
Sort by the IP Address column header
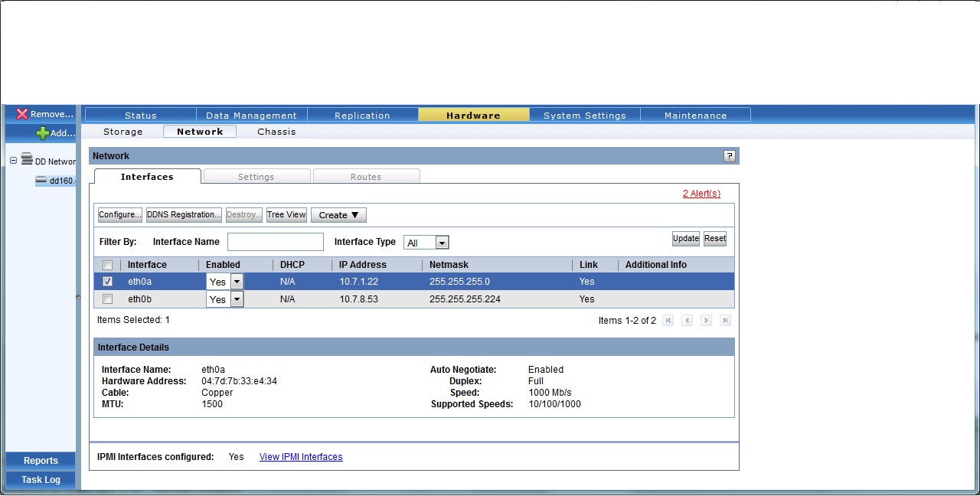[x=363, y=265]
